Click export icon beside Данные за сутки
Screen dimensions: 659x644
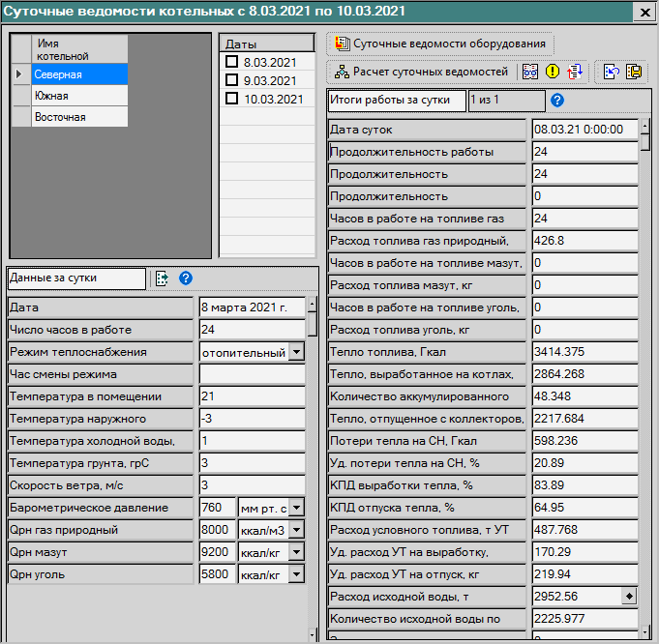pos(162,278)
